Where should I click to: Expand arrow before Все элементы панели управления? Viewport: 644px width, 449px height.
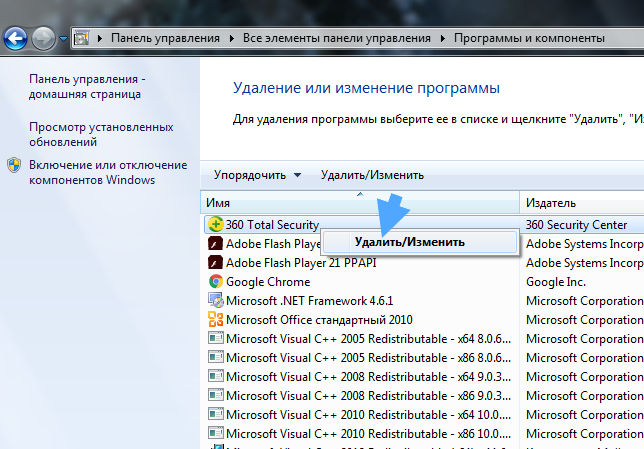[232, 39]
